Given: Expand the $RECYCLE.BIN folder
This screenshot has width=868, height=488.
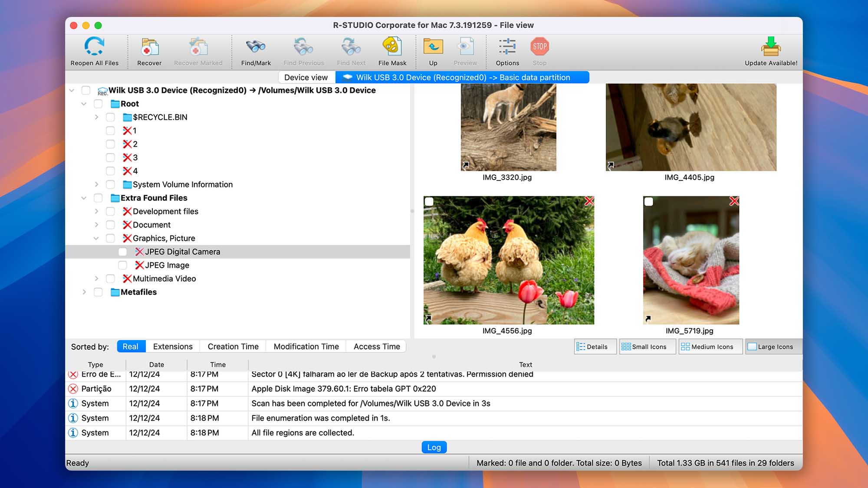Looking at the screenshot, I should coord(96,117).
